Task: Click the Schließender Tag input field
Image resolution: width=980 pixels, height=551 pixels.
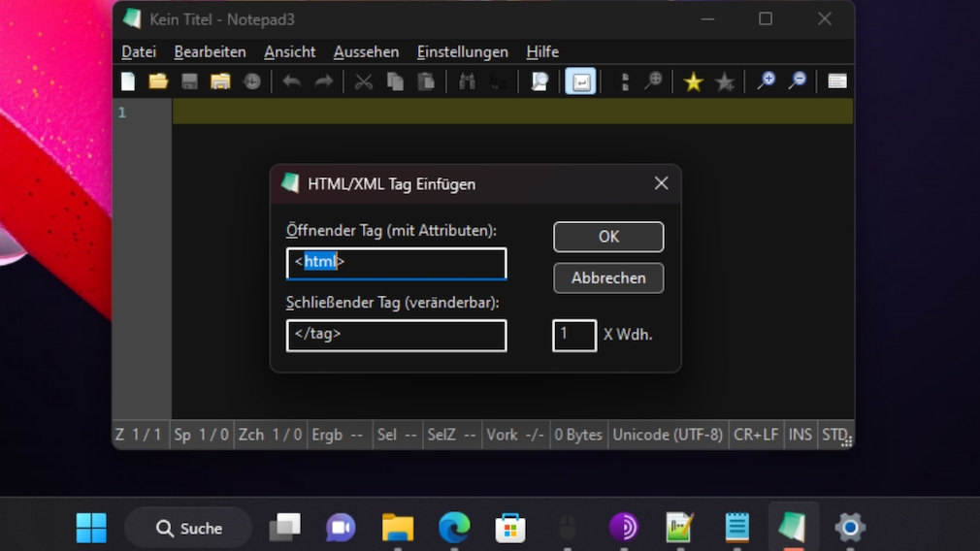Action: click(396, 336)
